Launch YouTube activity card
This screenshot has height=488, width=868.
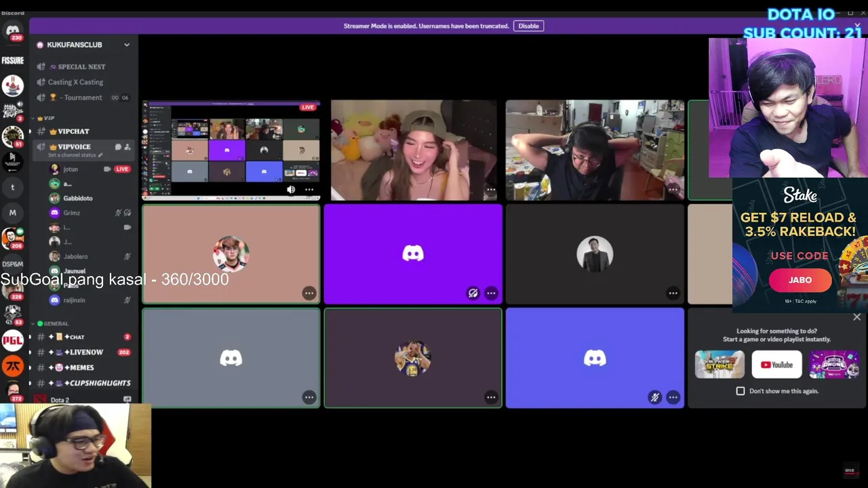pos(776,365)
